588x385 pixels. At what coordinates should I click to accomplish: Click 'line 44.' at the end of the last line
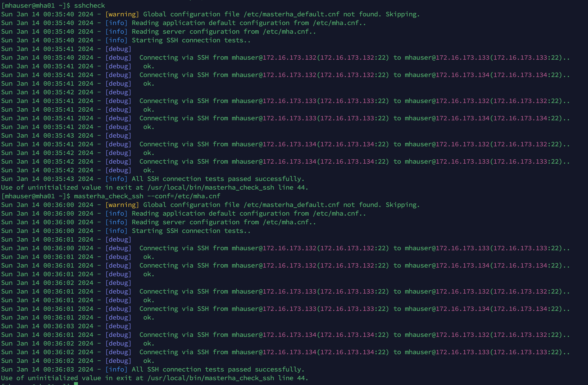click(293, 378)
